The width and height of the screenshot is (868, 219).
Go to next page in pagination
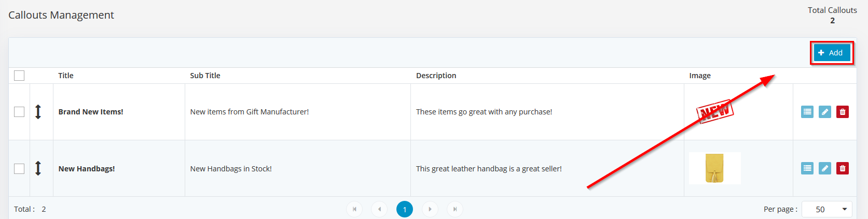coord(430,209)
